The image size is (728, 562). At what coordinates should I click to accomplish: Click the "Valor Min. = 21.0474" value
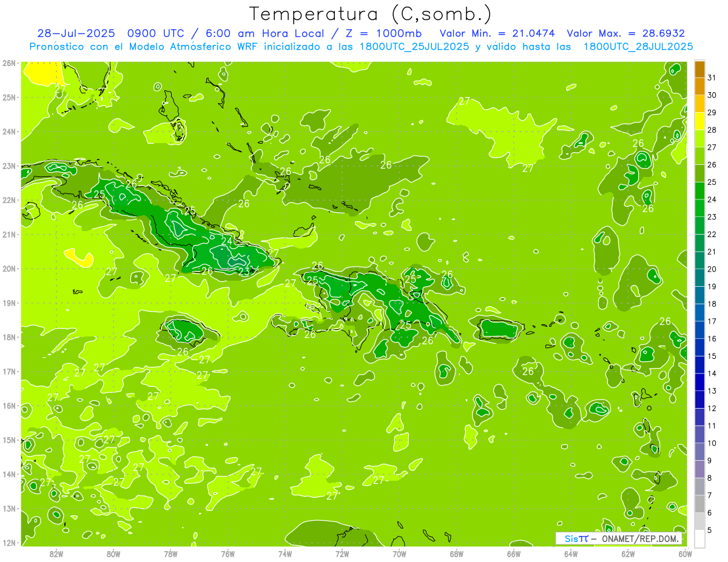497,33
